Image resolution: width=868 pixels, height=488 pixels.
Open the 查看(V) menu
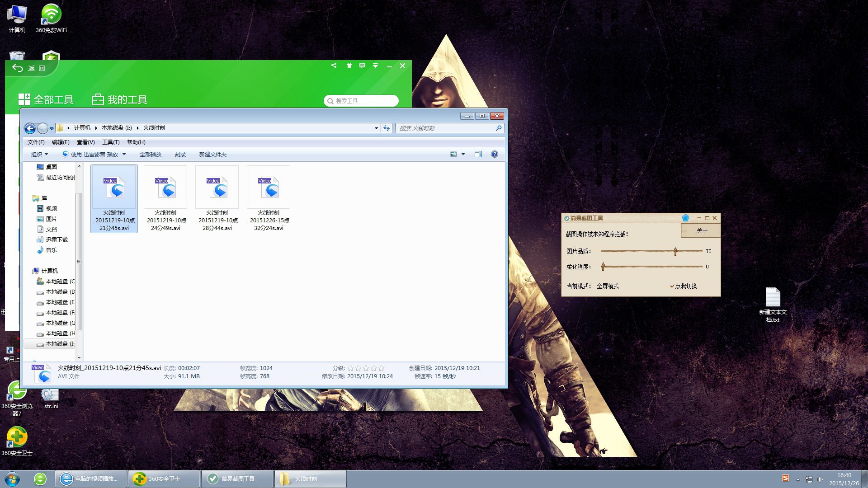coord(86,142)
